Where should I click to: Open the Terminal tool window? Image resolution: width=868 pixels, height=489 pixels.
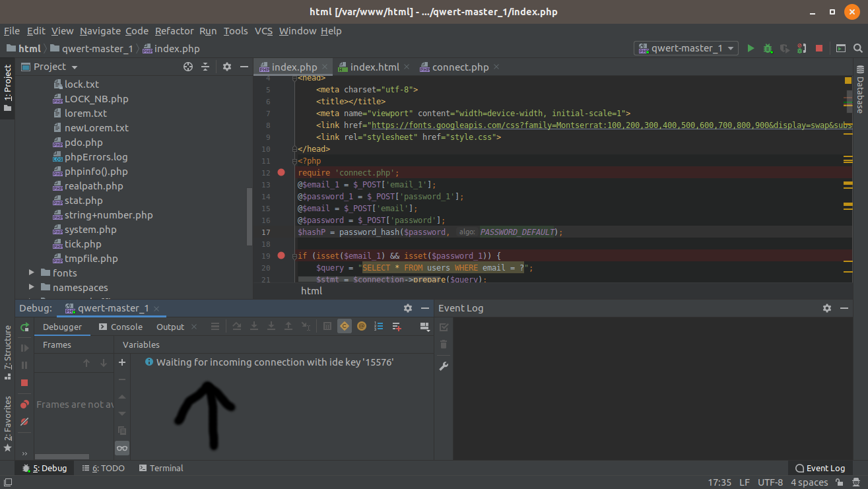[x=161, y=468]
